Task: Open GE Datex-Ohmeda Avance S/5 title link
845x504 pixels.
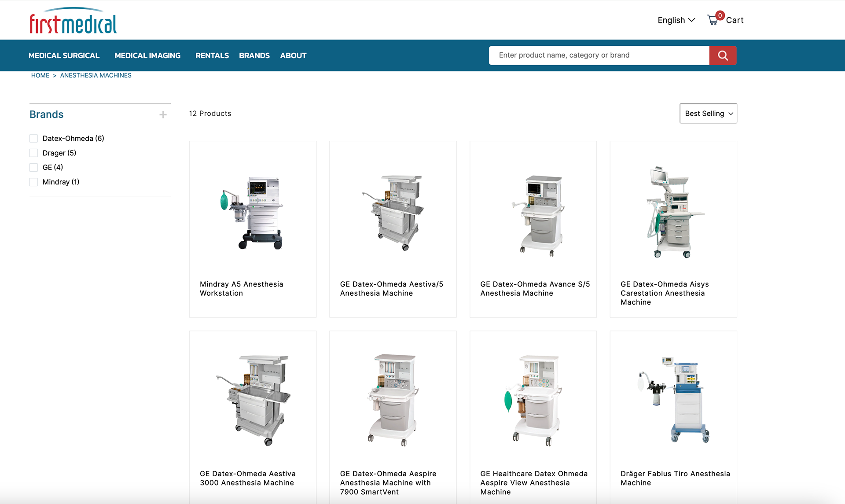Action: click(534, 289)
